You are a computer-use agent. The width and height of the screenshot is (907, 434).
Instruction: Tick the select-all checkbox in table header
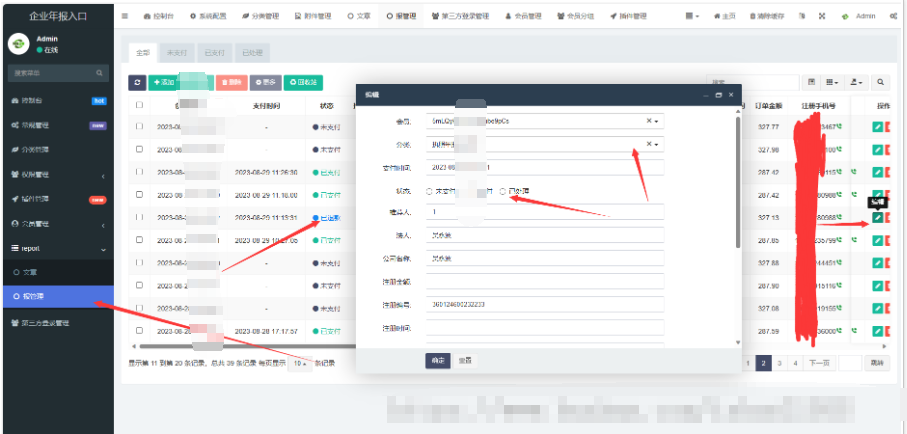pos(139,105)
